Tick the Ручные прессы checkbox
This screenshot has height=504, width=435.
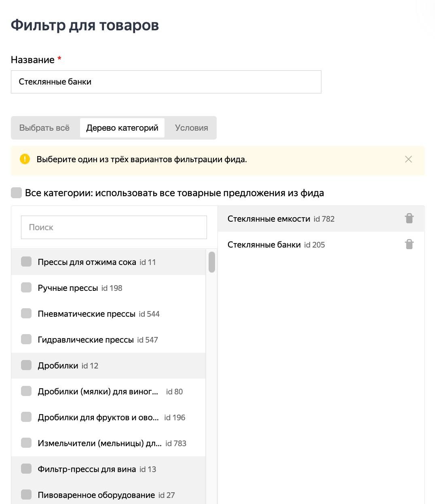(x=26, y=288)
